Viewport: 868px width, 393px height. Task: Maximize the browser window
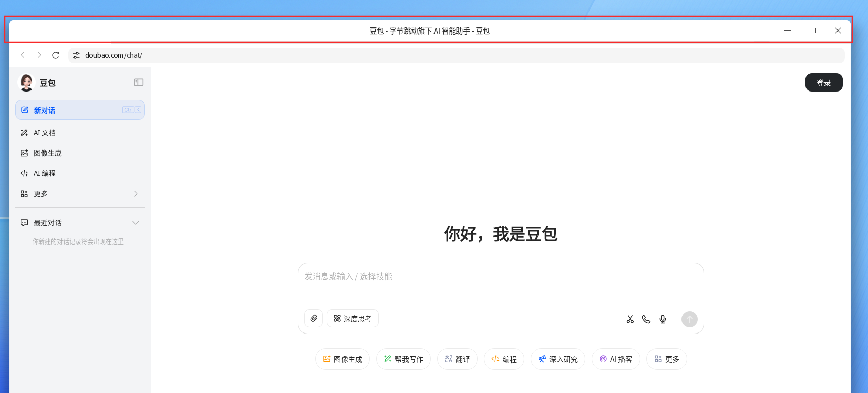tap(813, 31)
